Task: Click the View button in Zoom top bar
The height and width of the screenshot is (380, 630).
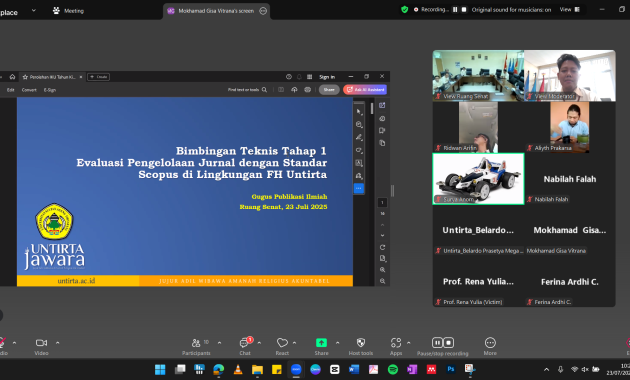Action: (x=570, y=10)
